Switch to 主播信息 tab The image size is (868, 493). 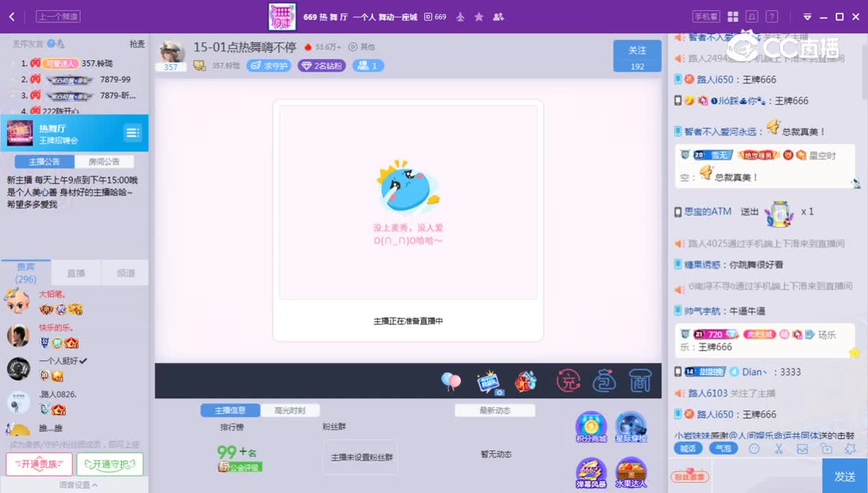230,410
